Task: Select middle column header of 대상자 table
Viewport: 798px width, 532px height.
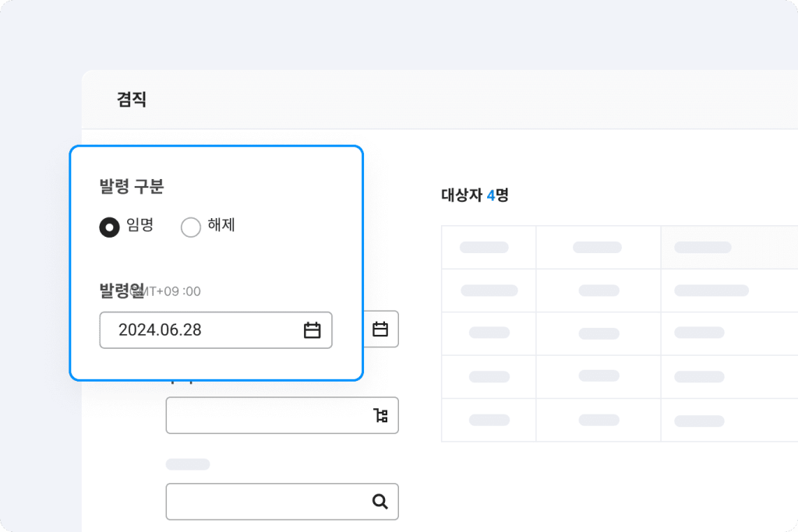Action: point(598,248)
